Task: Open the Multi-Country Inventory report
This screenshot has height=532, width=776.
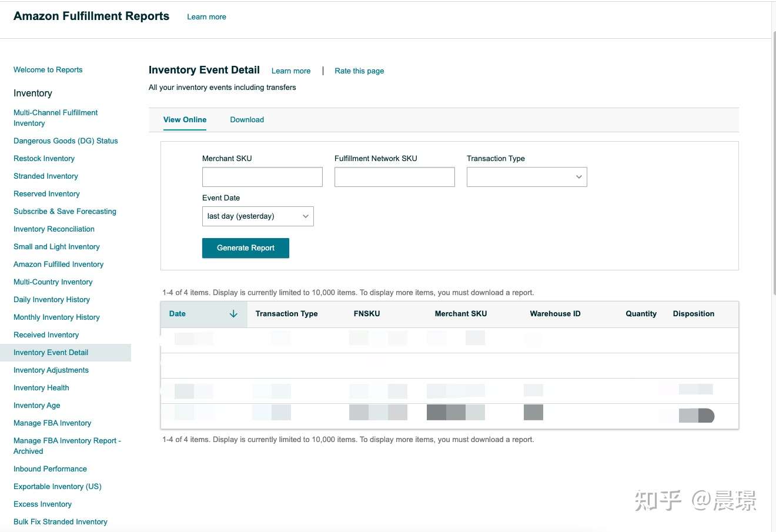Action: [x=53, y=282]
